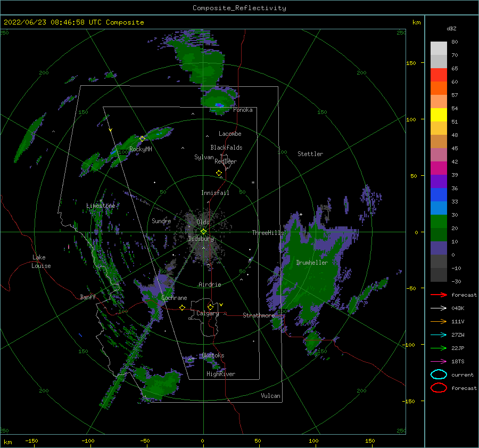
Task: Click the Didsbury label
Action: pos(201,239)
